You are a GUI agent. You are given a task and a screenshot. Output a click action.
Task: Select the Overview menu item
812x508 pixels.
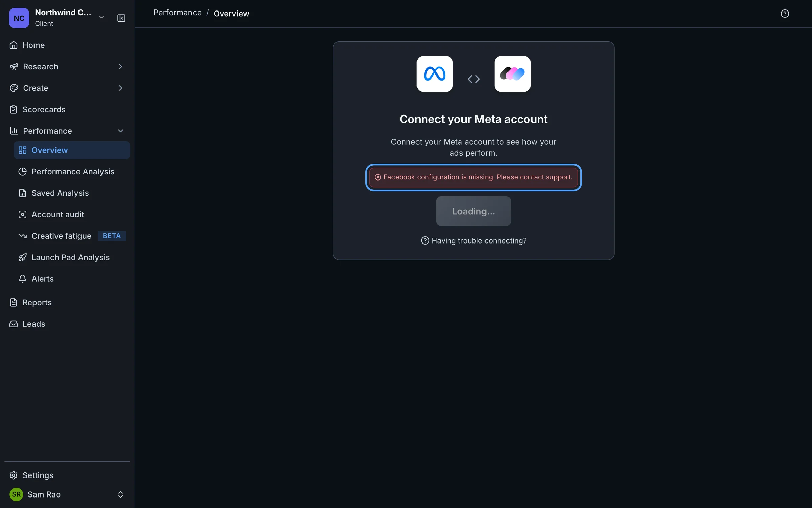(x=72, y=150)
